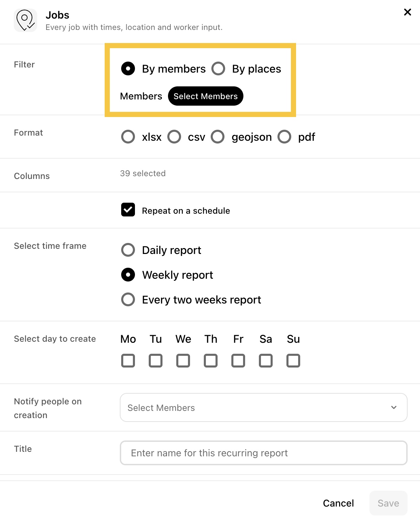Image resolution: width=420 pixels, height=521 pixels.
Task: Tick the Monday checkbox
Action: pos(128,361)
